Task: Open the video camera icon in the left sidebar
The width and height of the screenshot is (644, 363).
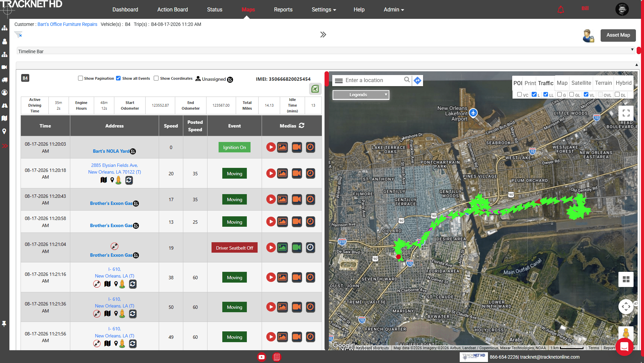Action: pos(4,67)
